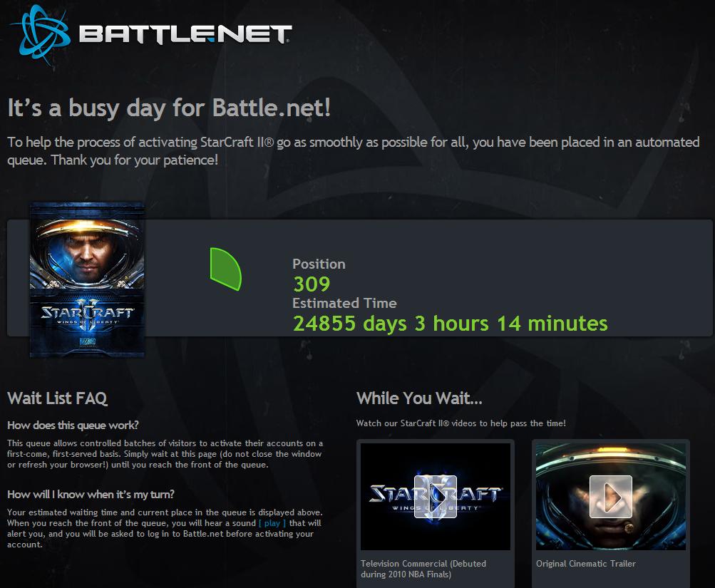Play the Television Commercial video
The image size is (715, 588).
tap(435, 496)
